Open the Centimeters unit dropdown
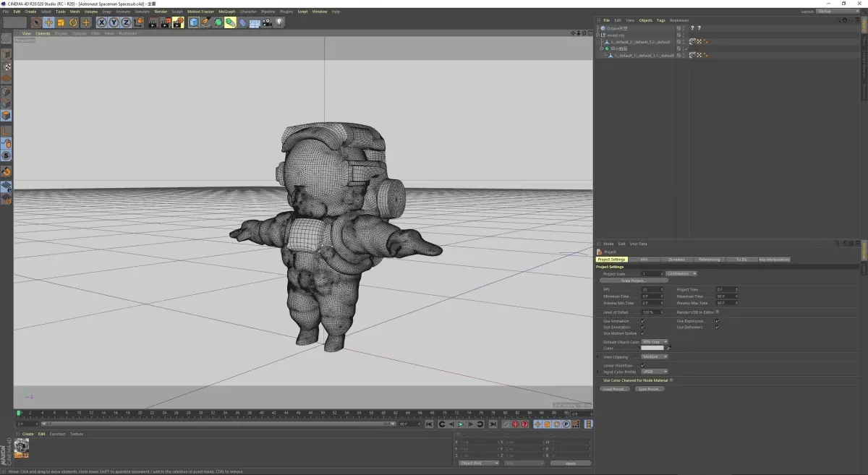This screenshot has width=868, height=475. 681,274
